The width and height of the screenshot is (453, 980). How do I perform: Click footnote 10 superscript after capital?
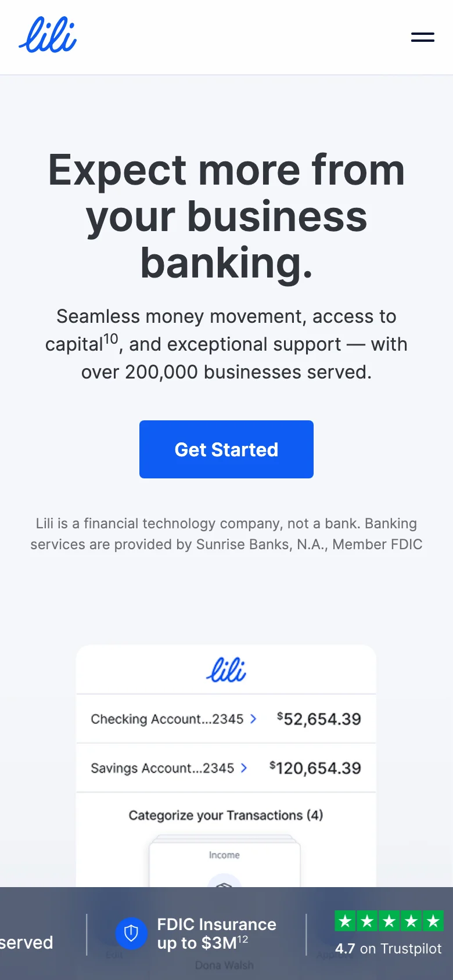point(111,339)
